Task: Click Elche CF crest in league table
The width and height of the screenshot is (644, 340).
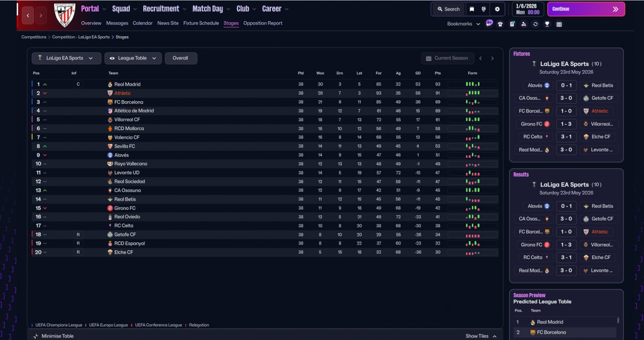Action: pos(110,252)
